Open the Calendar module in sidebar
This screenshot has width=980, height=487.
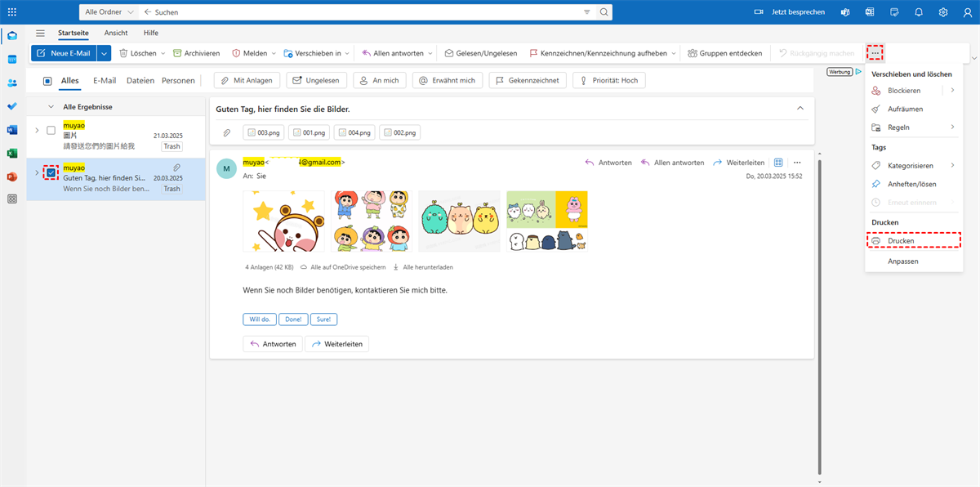12,60
